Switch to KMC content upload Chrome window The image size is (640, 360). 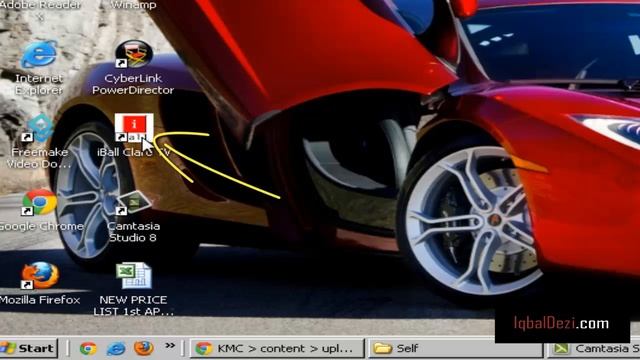pyautogui.click(x=277, y=348)
